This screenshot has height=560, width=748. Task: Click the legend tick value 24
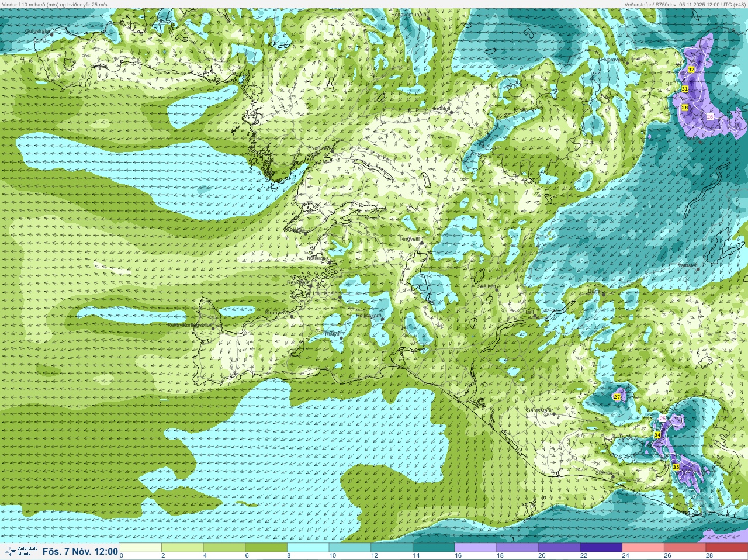[x=625, y=556]
